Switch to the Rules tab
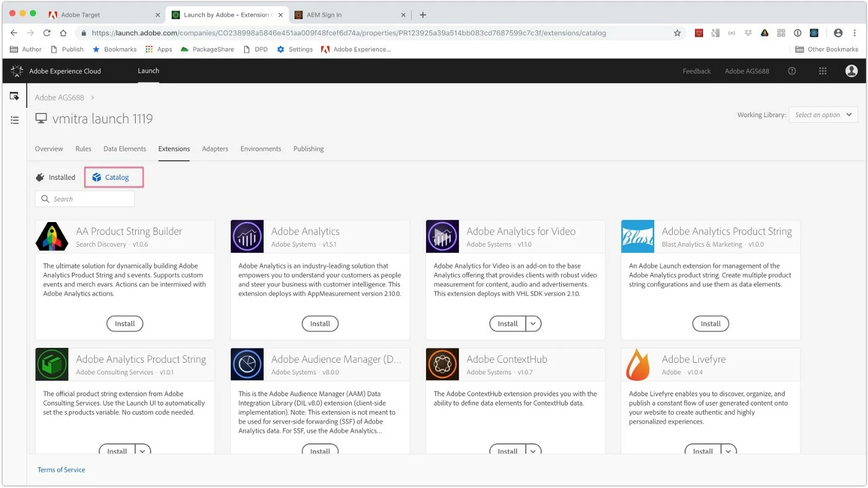 point(83,149)
